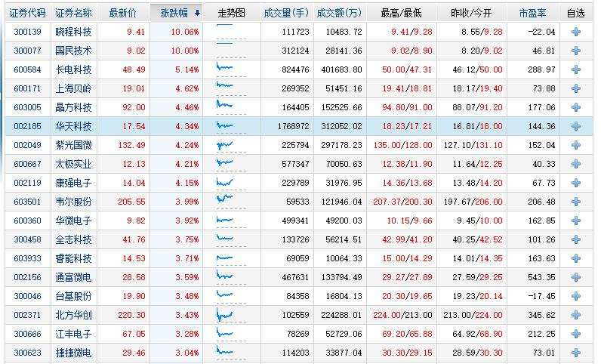Add 韦尔股份 to watchlist with plus icon
Image resolution: width=601 pixels, height=364 pixels.
575,202
